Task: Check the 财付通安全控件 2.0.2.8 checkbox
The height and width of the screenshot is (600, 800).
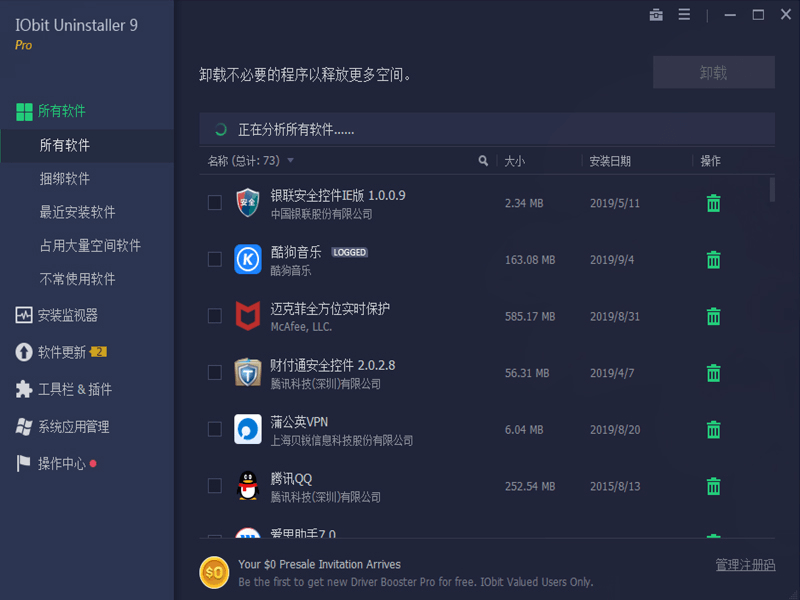Action: pyautogui.click(x=215, y=372)
